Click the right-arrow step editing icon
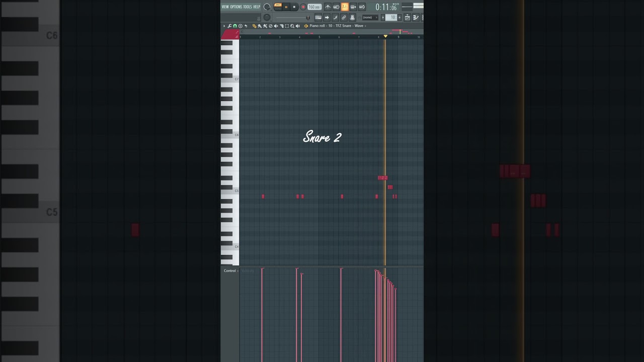The image size is (644, 362). (327, 18)
